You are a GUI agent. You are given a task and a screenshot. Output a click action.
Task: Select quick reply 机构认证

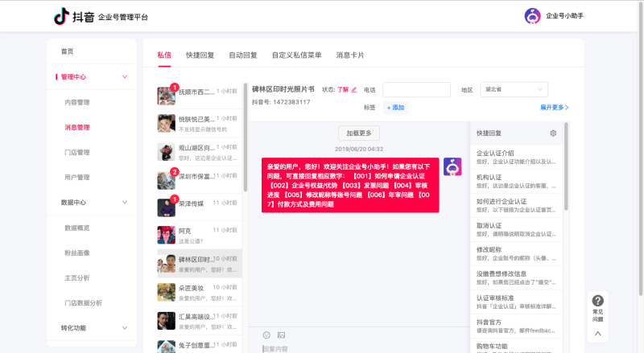(x=516, y=181)
